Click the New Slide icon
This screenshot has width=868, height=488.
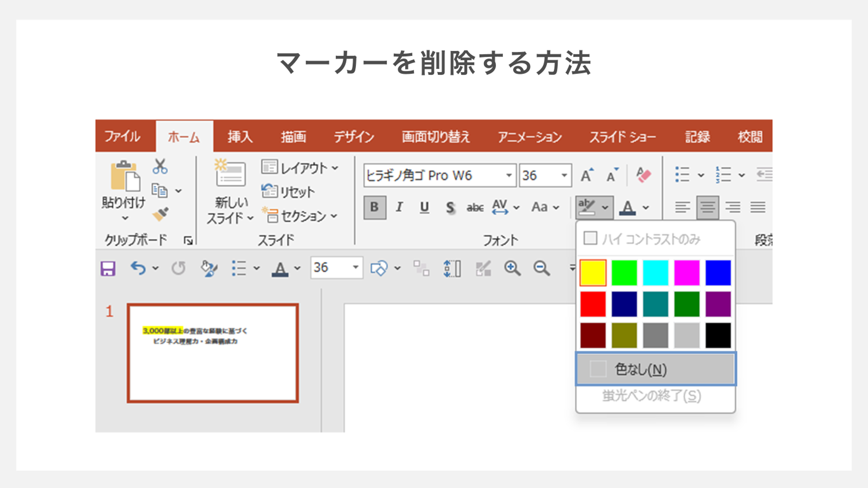click(230, 173)
